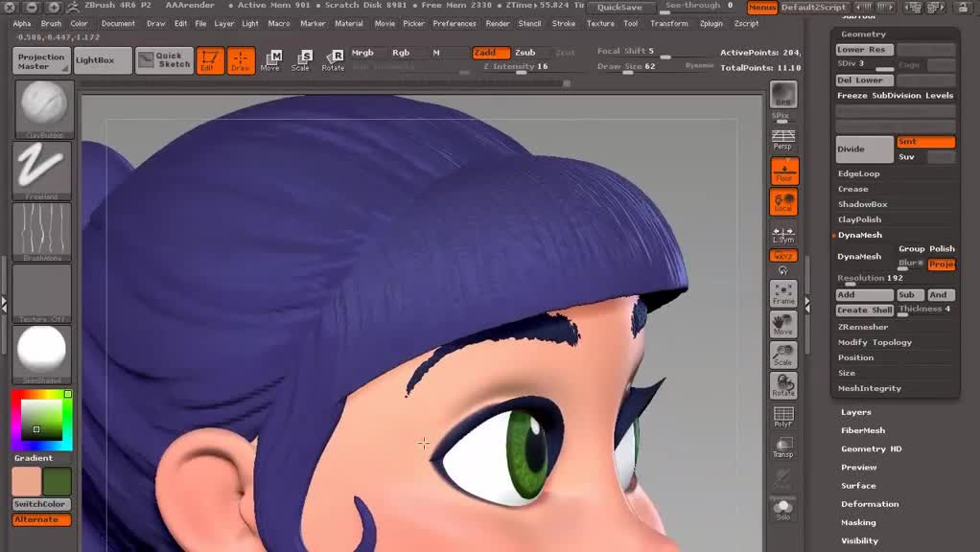Click the Scale canvas navigation icon
Screen dimensions: 980x552
[783, 356]
